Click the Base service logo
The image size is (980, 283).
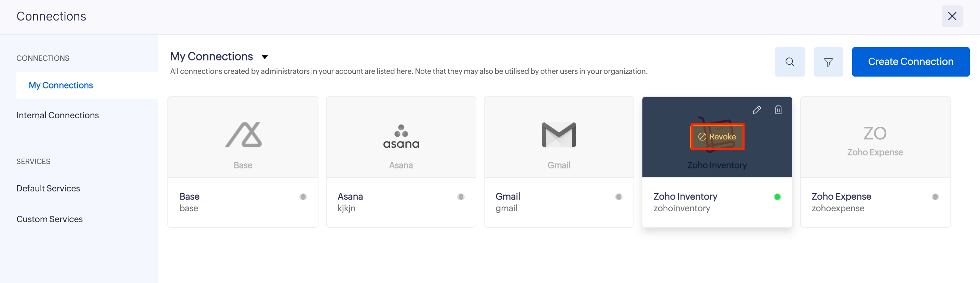click(243, 135)
